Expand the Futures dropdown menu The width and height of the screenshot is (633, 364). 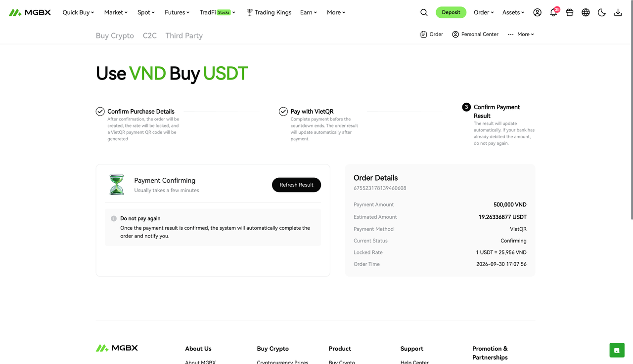coord(177,12)
